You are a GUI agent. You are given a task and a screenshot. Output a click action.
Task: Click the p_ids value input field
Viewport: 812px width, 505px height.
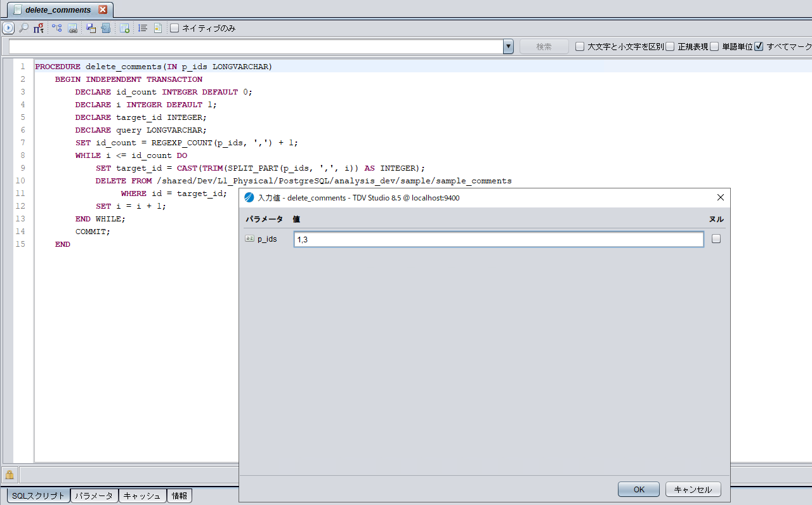499,239
